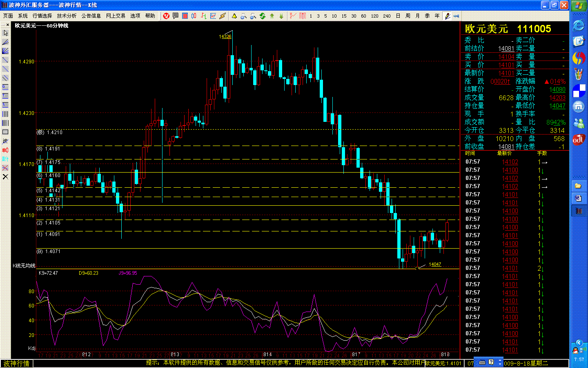The image size is (588, 368).
Task: Click the (B) 1.4071 level label
Action: tap(49, 251)
